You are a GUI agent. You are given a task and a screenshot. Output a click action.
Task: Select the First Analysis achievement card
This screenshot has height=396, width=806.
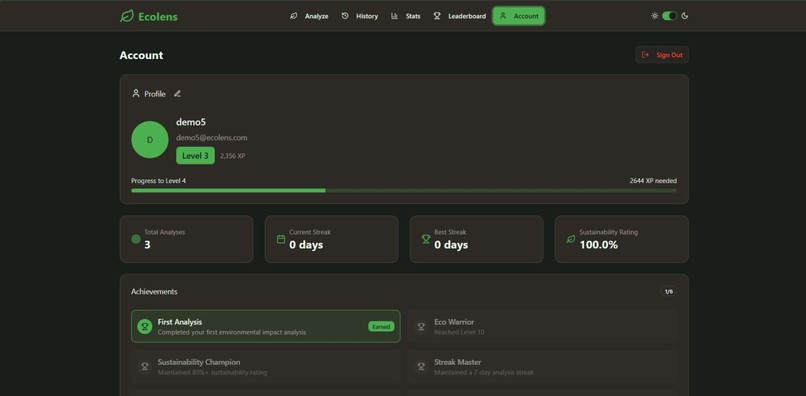point(266,327)
